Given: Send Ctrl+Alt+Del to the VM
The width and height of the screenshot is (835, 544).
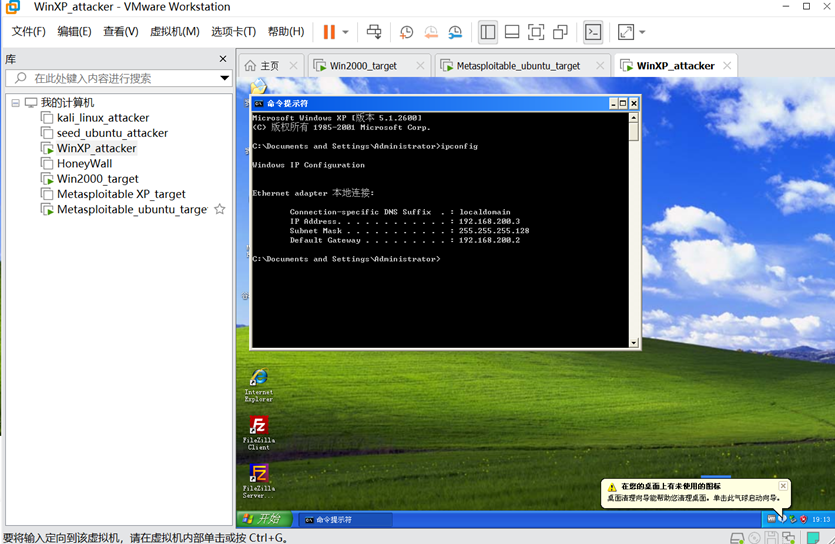Looking at the screenshot, I should pos(374,32).
